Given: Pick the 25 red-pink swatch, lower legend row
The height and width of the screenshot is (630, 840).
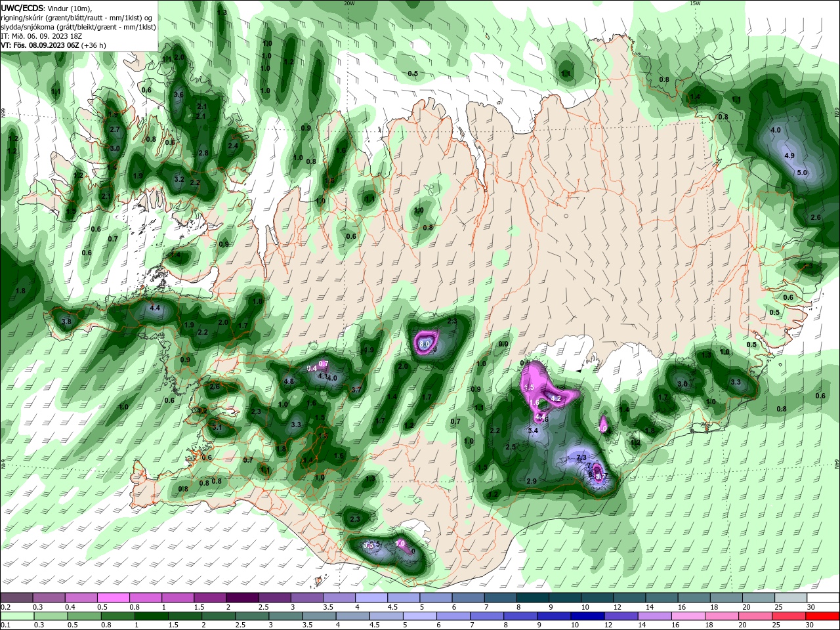Looking at the screenshot, I should point(789,616).
